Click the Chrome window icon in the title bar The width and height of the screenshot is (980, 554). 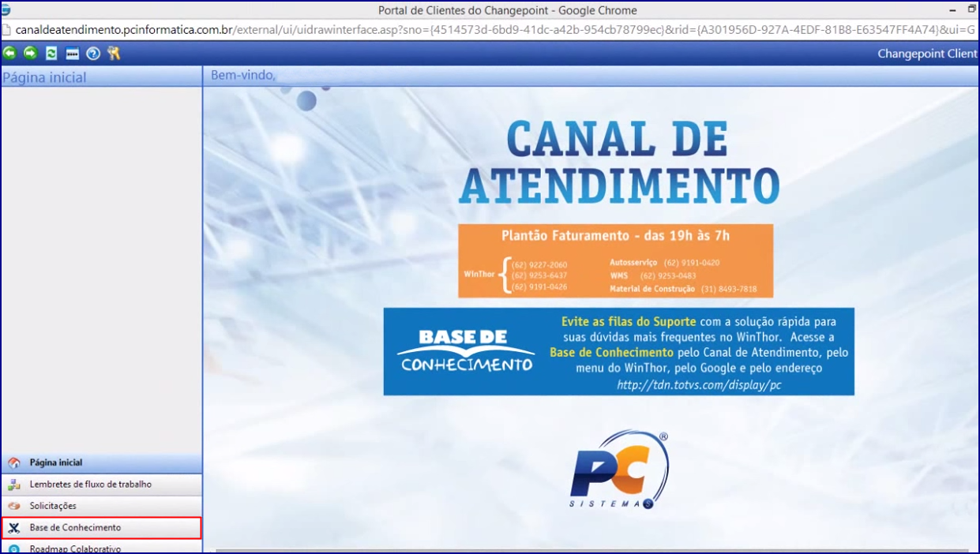point(6,9)
